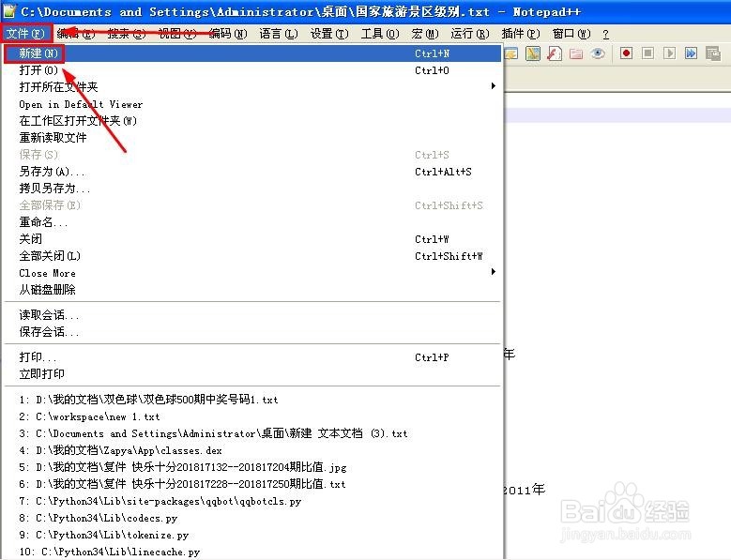Expand the Close More submenu arrow
This screenshot has height=560, width=731.
tap(494, 272)
